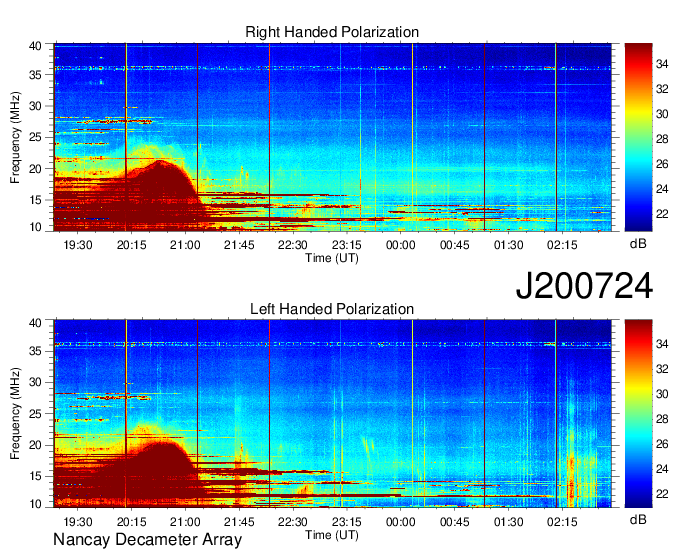Click the 21:45 time tick of left-handed plot

point(239,522)
